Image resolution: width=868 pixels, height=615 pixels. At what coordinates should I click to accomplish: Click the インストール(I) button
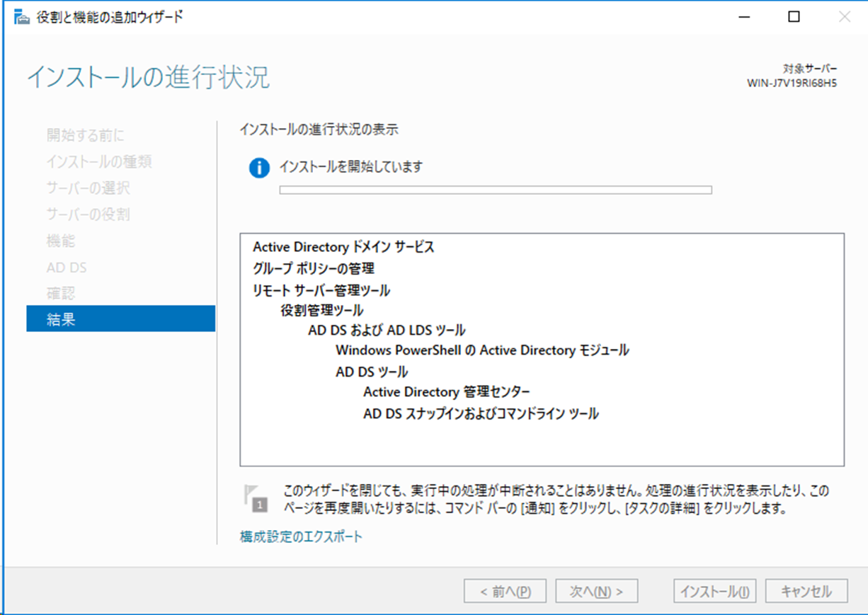715,592
